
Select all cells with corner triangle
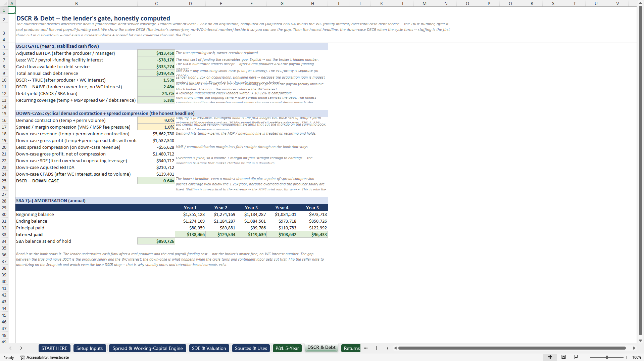4,3
